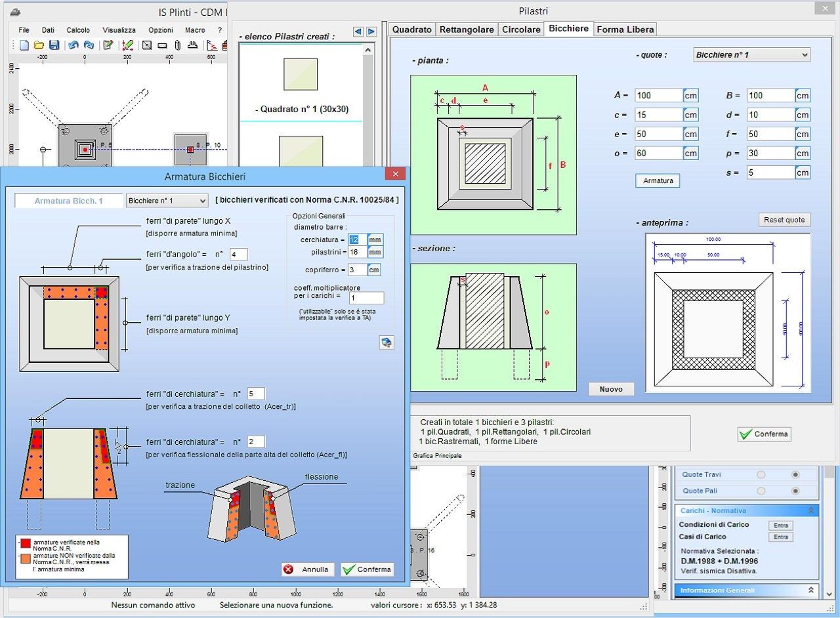This screenshot has width=840, height=618.
Task: Open a file using the folder icon
Action: (39, 45)
